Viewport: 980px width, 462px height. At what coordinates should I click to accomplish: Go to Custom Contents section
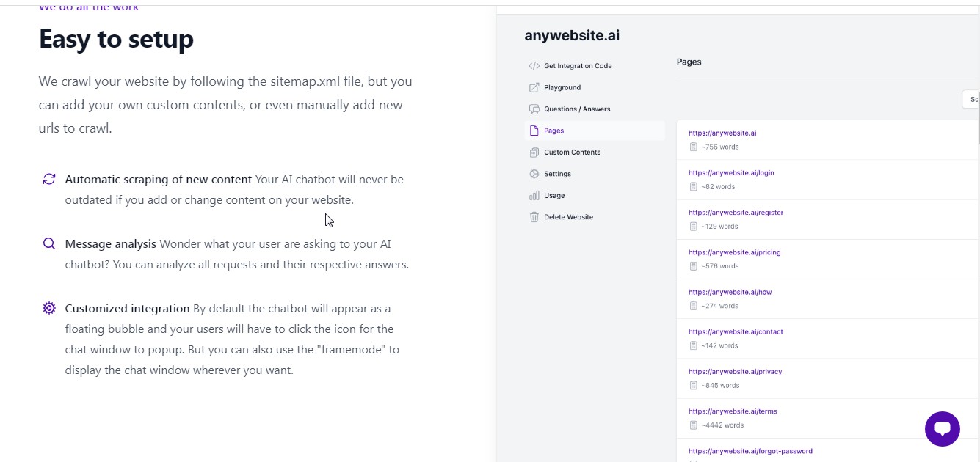coord(596,153)
